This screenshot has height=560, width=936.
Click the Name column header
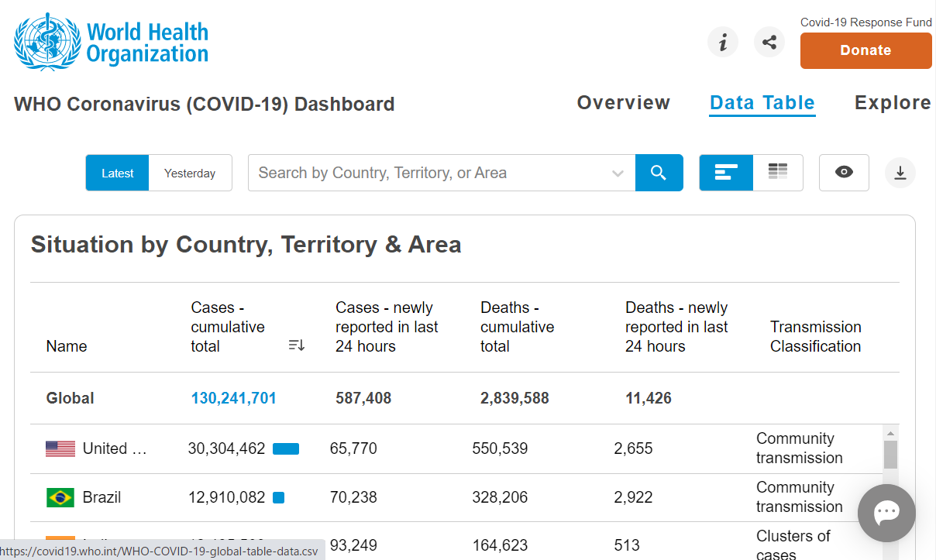(67, 346)
